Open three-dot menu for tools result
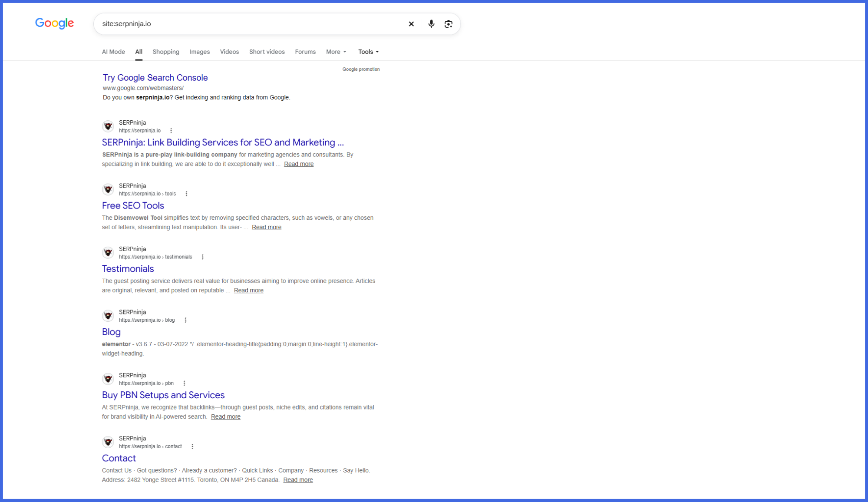 click(x=186, y=194)
